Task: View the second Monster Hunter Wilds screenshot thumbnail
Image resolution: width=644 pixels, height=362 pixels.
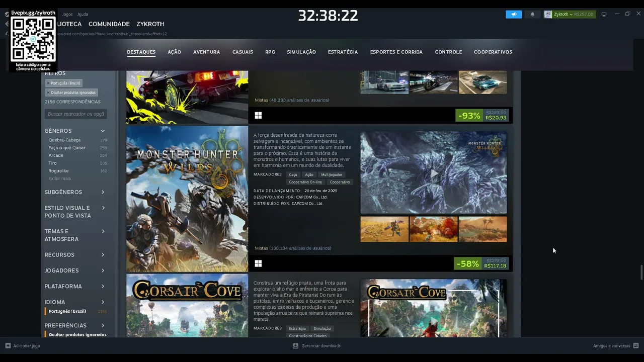Action: 434,229
